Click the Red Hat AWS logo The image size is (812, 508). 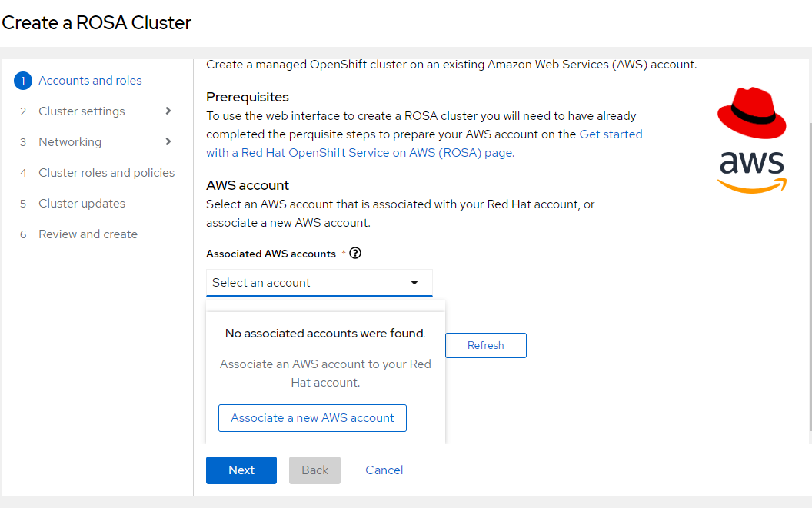click(x=751, y=140)
